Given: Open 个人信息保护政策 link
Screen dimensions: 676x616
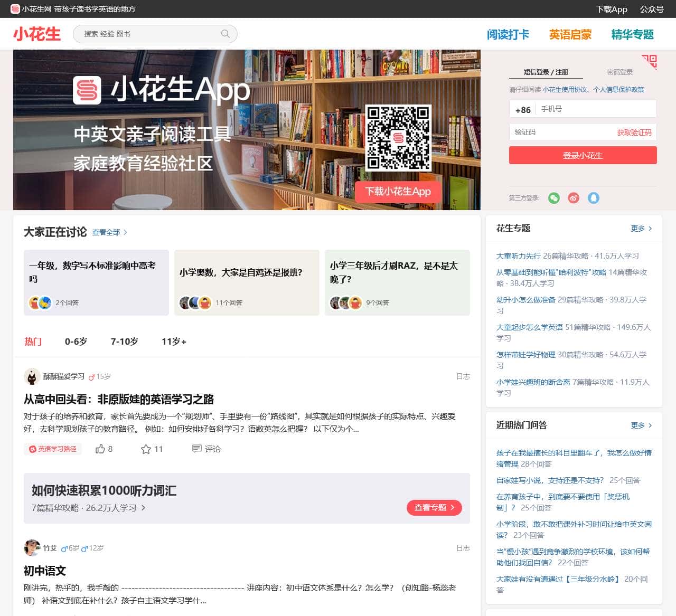Looking at the screenshot, I should [x=618, y=90].
